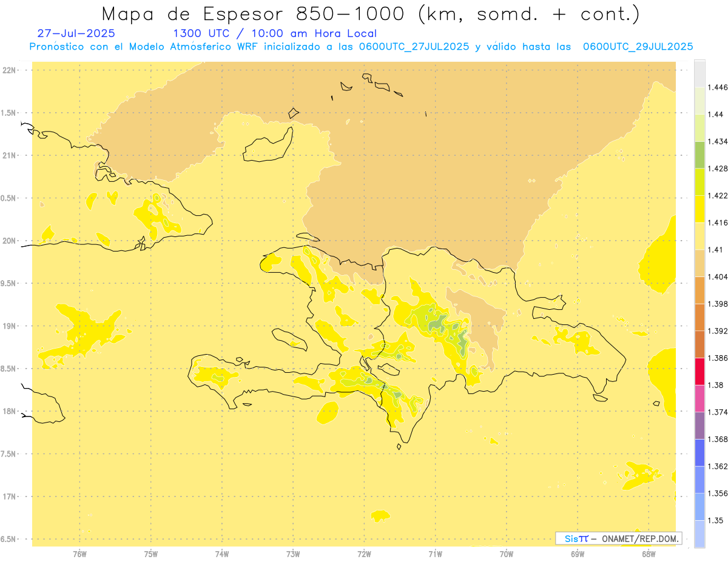
Task: Click the longitude label 71W
Action: (x=435, y=554)
